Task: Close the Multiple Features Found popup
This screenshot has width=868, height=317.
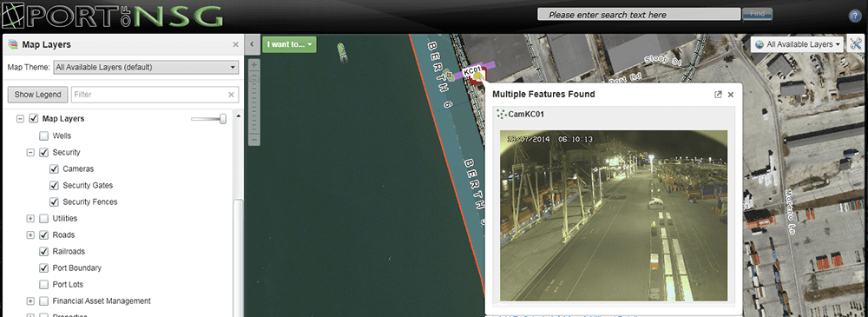Action: (731, 95)
